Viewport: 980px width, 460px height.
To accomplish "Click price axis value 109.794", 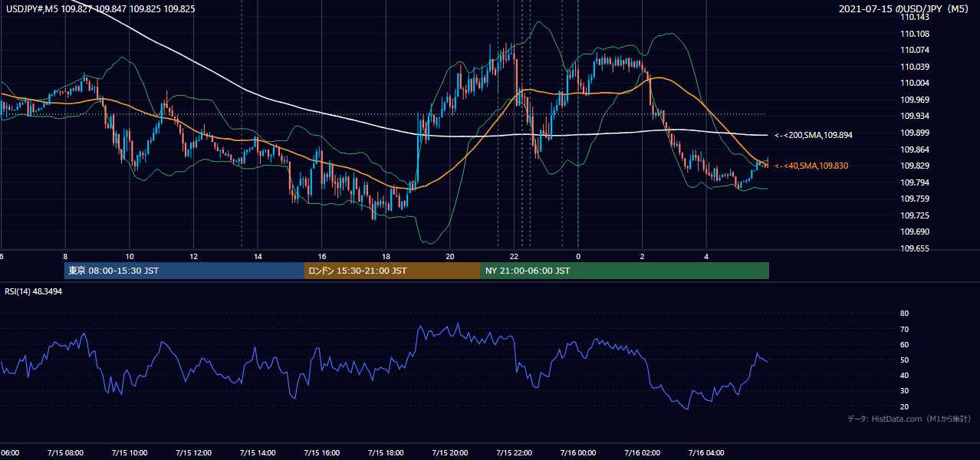I will click(916, 182).
